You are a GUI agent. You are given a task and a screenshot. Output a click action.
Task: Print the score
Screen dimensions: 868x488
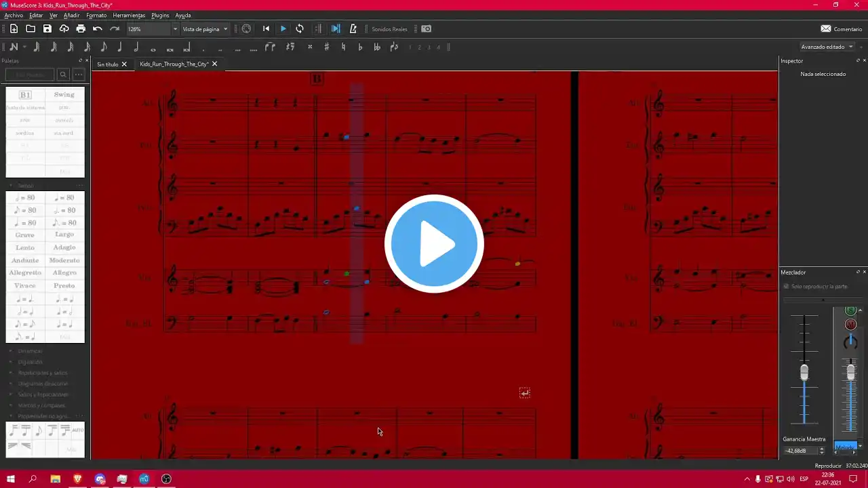81,28
